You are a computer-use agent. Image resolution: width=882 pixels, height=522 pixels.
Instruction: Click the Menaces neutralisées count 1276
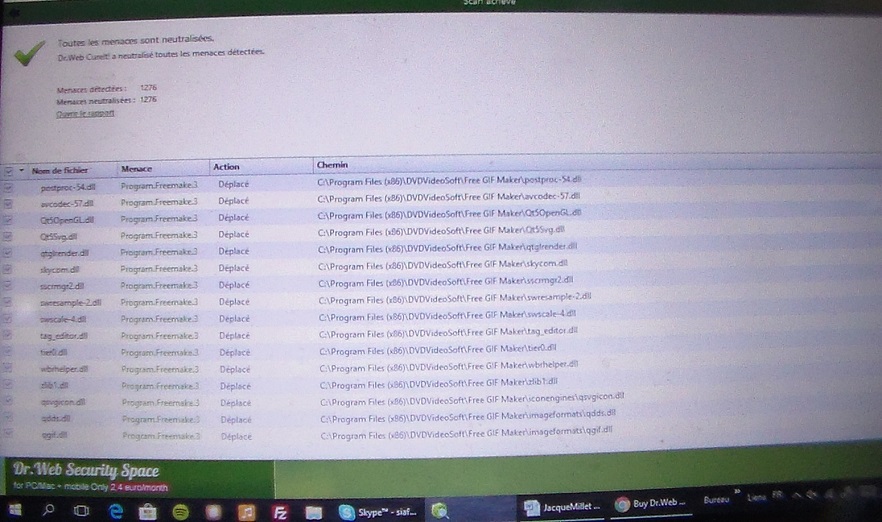pos(148,100)
